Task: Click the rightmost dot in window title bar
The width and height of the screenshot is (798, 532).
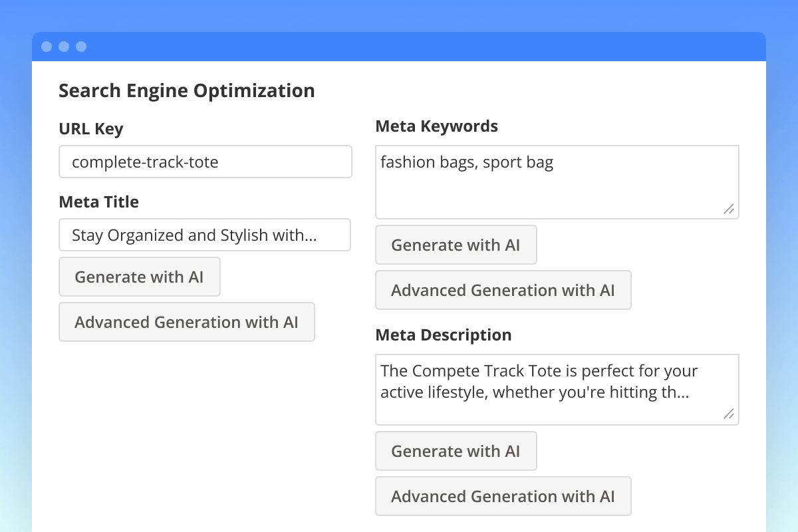Action: coord(81,47)
